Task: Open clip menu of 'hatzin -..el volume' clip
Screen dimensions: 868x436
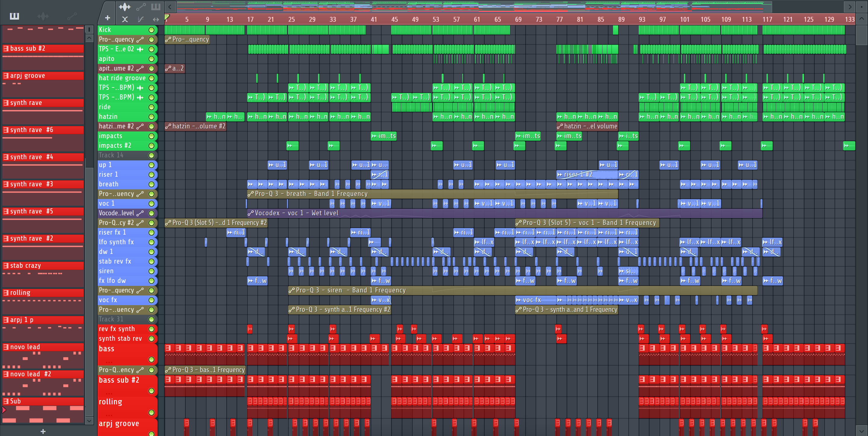Action: tap(560, 126)
